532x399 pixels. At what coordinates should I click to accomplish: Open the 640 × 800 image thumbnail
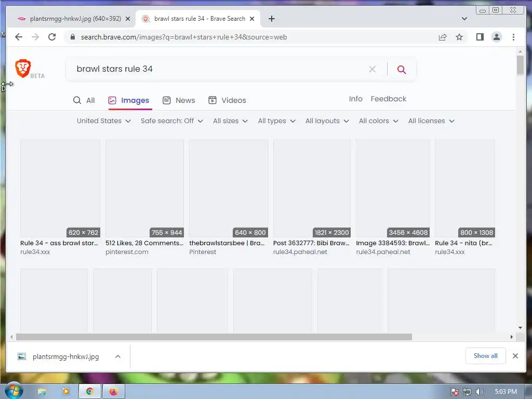tap(229, 188)
